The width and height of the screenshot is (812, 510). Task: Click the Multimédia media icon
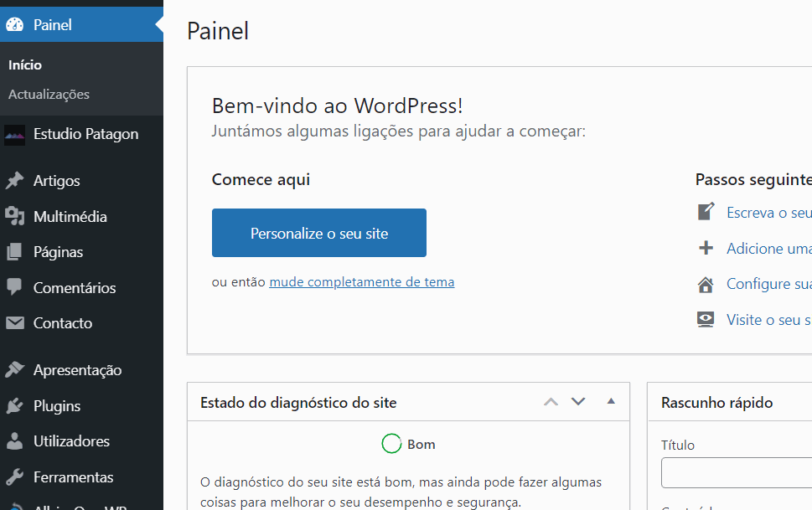pyautogui.click(x=15, y=217)
